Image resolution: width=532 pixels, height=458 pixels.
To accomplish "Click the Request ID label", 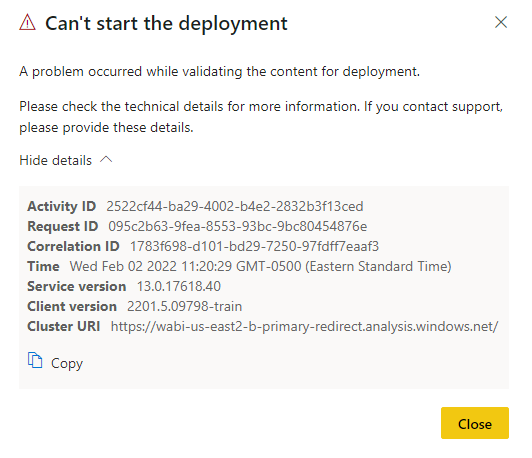I will pyautogui.click(x=62, y=226).
